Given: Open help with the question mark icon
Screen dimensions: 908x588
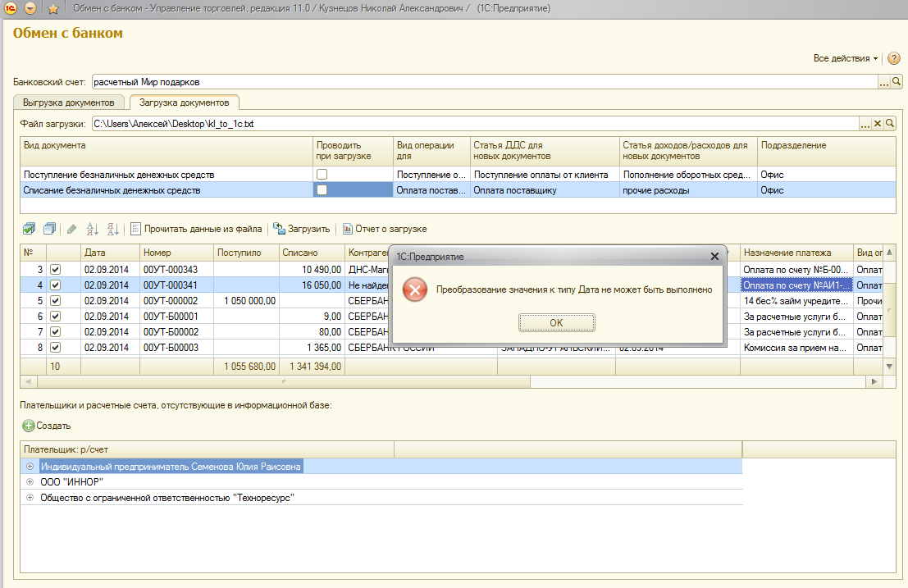Looking at the screenshot, I should 894,59.
